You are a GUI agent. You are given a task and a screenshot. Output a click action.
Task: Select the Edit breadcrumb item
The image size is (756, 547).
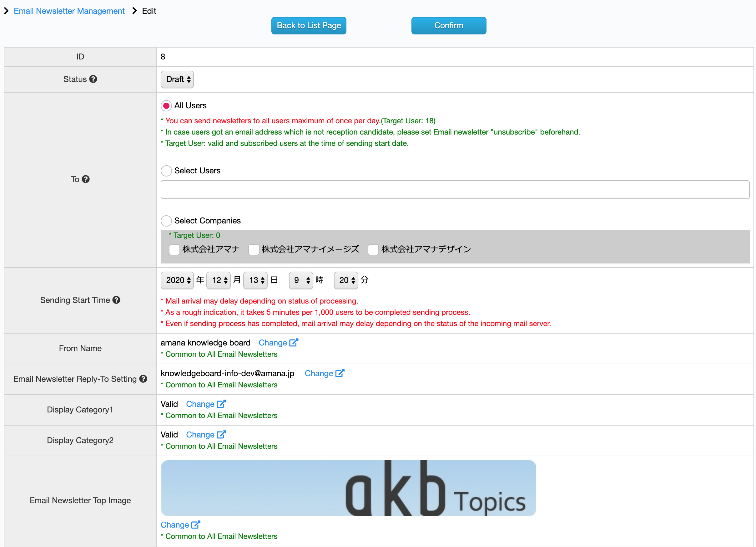point(149,11)
